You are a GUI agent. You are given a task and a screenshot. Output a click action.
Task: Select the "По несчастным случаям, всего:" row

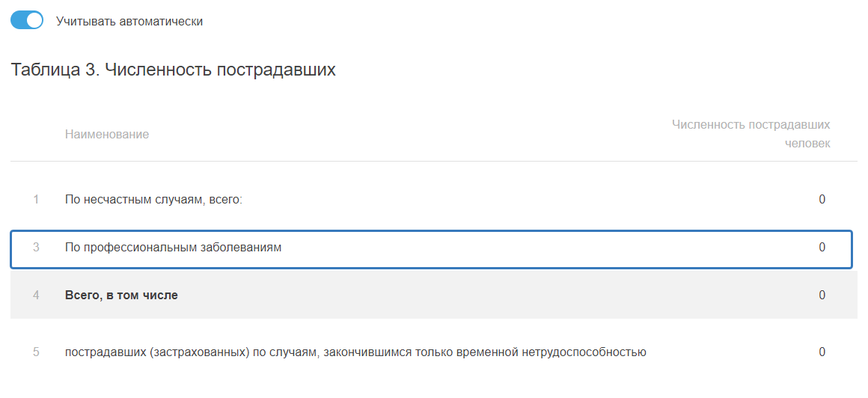coord(153,200)
